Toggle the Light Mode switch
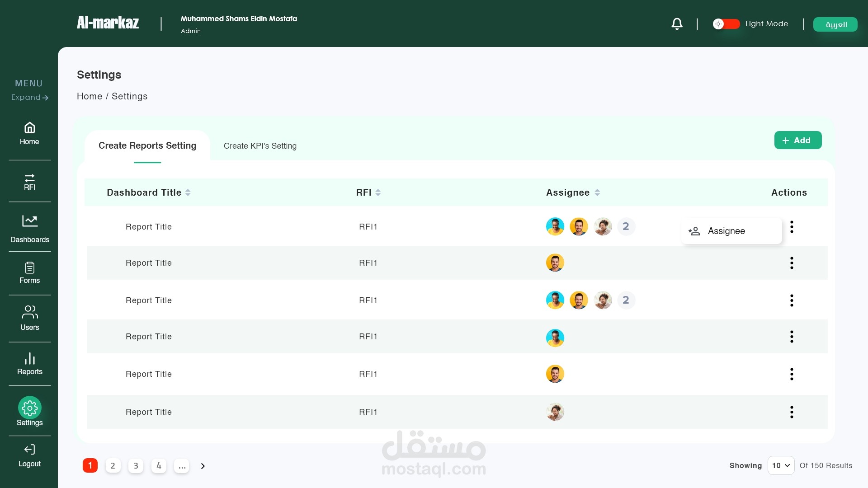The height and width of the screenshot is (488, 868). tap(726, 24)
